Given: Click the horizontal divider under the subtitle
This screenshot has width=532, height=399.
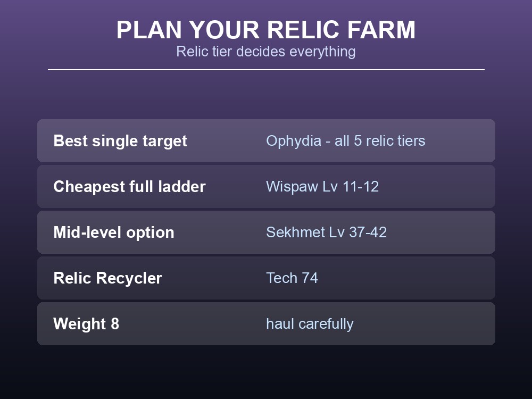Looking at the screenshot, I should tap(266, 70).
